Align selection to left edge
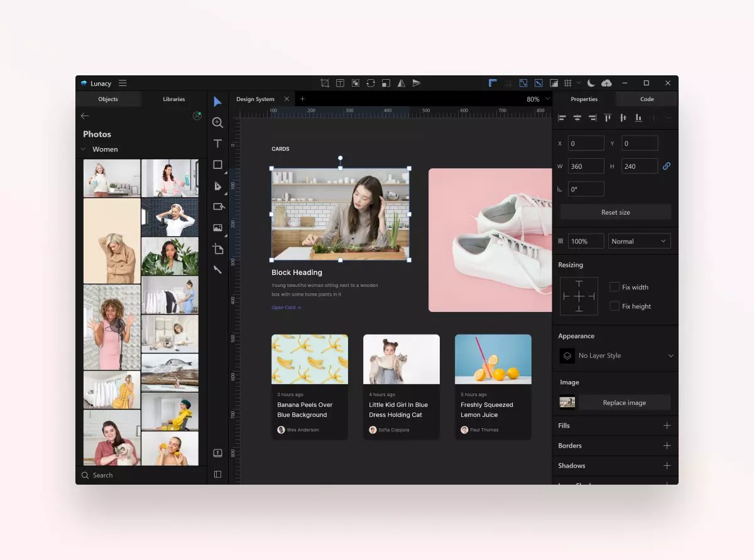 coord(562,118)
